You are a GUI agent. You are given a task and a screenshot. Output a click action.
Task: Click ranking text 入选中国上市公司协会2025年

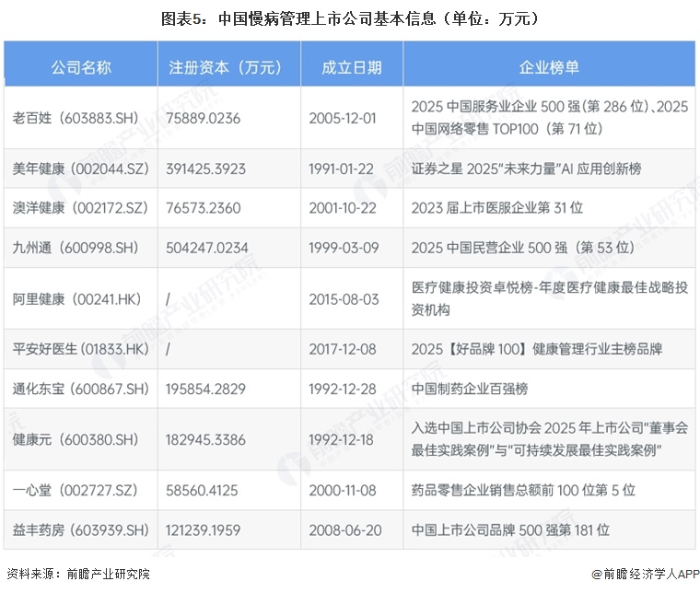tap(500, 428)
